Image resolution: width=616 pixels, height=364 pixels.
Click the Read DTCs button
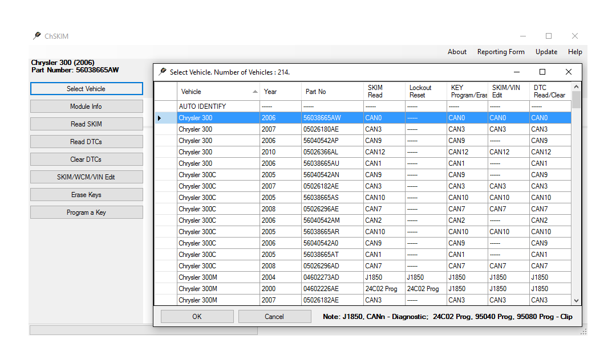tap(87, 142)
